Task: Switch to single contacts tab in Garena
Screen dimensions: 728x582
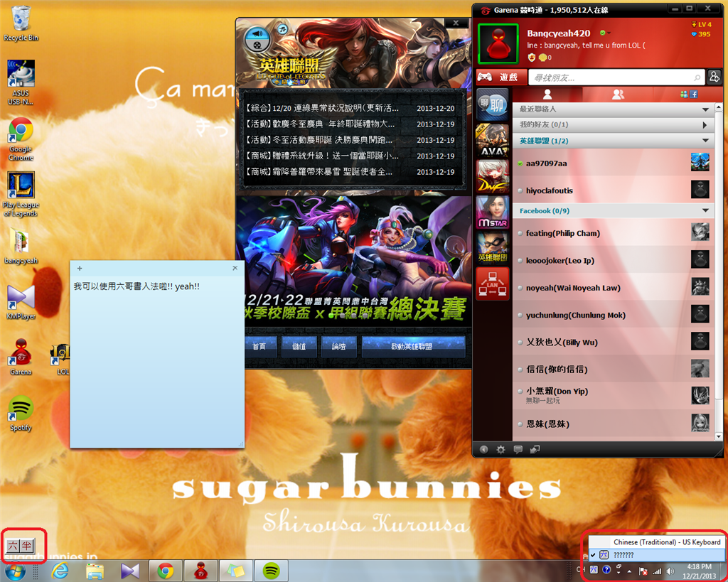Action: (547, 95)
